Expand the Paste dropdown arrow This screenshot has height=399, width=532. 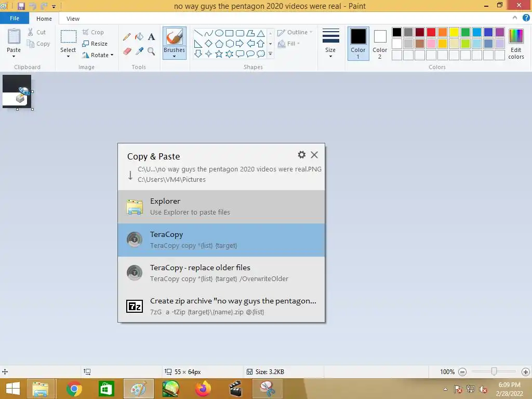coord(14,56)
